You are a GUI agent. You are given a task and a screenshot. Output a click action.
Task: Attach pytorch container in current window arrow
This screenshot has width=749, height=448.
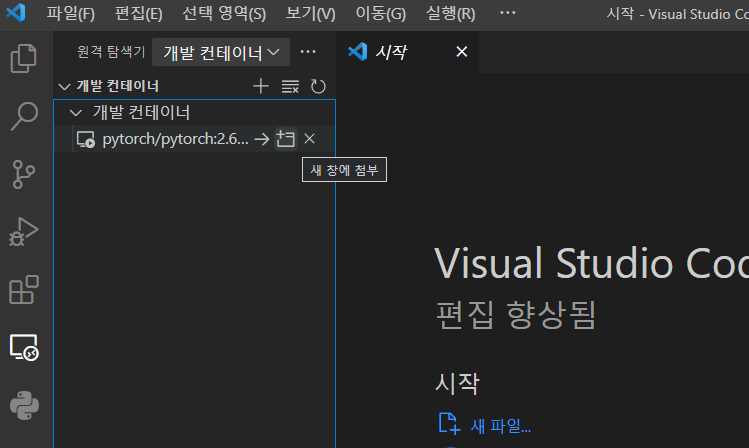click(x=262, y=139)
